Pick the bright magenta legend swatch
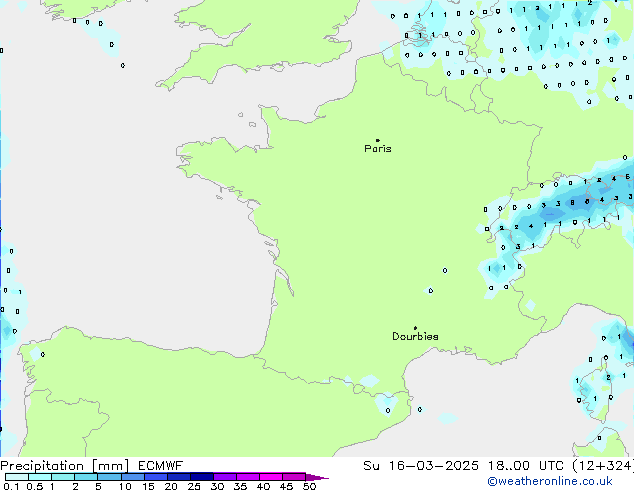 tap(271, 477)
